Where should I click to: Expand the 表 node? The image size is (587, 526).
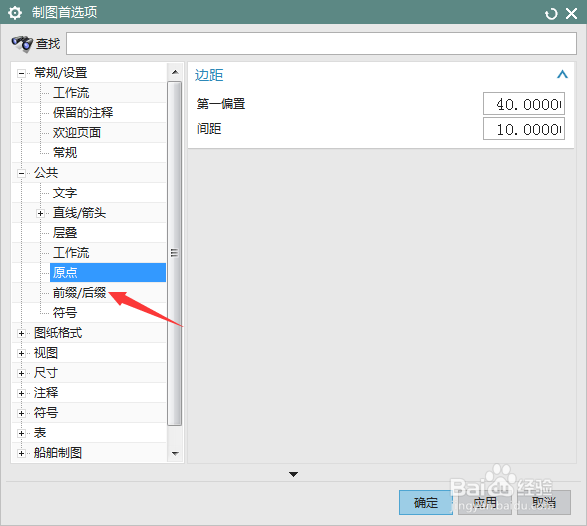[x=21, y=434]
